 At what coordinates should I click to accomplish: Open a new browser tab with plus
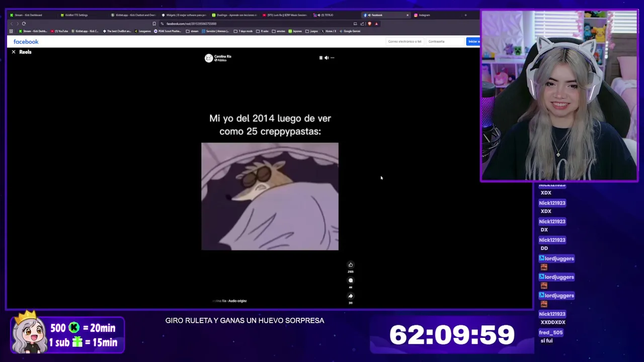pyautogui.click(x=465, y=15)
